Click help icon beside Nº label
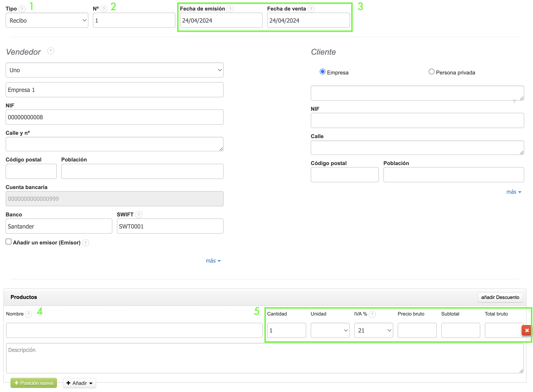The image size is (533, 392). tap(103, 9)
